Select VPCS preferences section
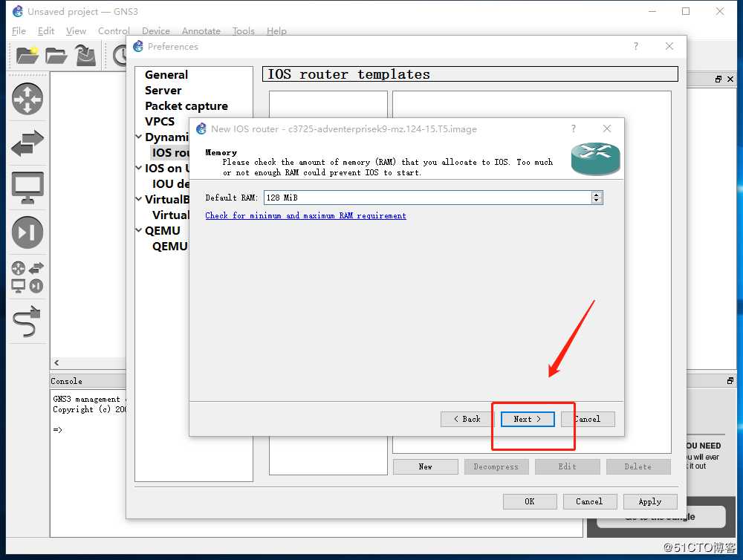Screen dimensions: 743x560 click(160, 122)
